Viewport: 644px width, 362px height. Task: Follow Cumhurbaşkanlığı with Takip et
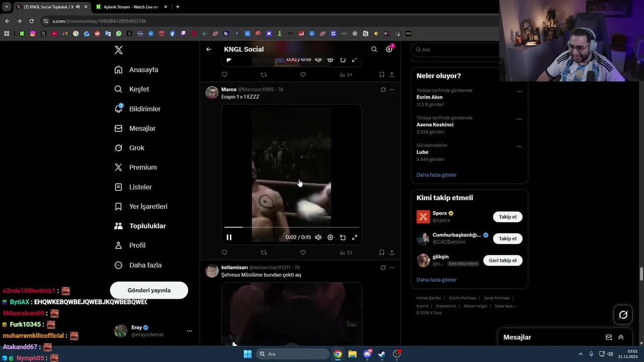pyautogui.click(x=508, y=238)
